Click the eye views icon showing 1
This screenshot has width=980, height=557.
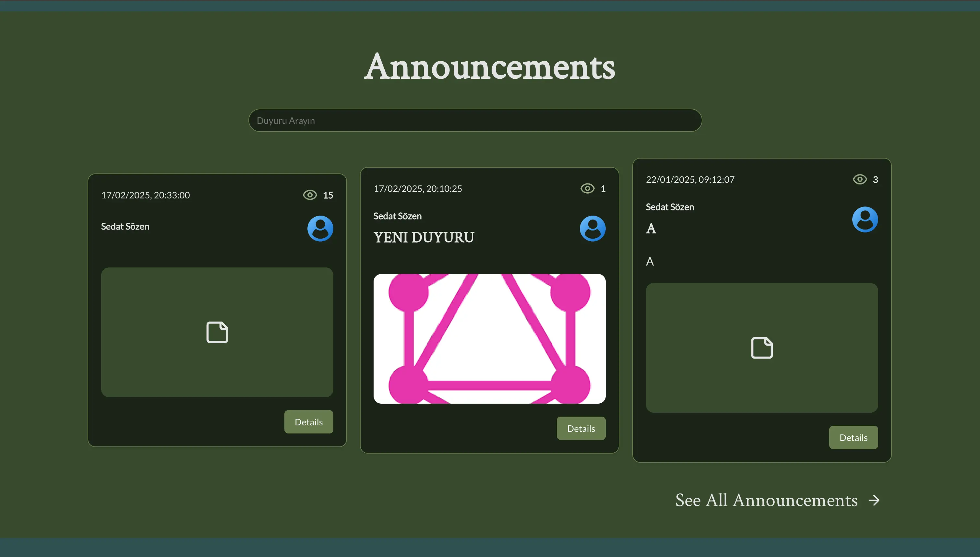pyautogui.click(x=588, y=189)
